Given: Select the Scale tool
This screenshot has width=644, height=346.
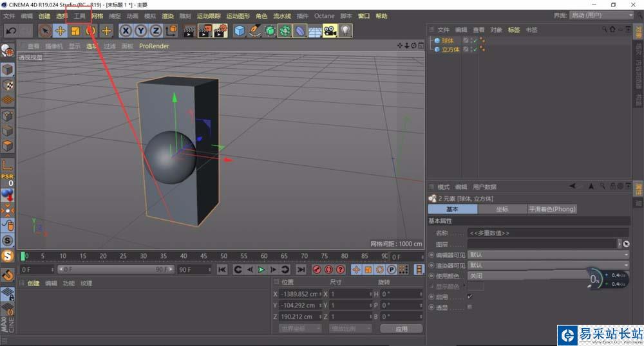Looking at the screenshot, I should (x=75, y=30).
